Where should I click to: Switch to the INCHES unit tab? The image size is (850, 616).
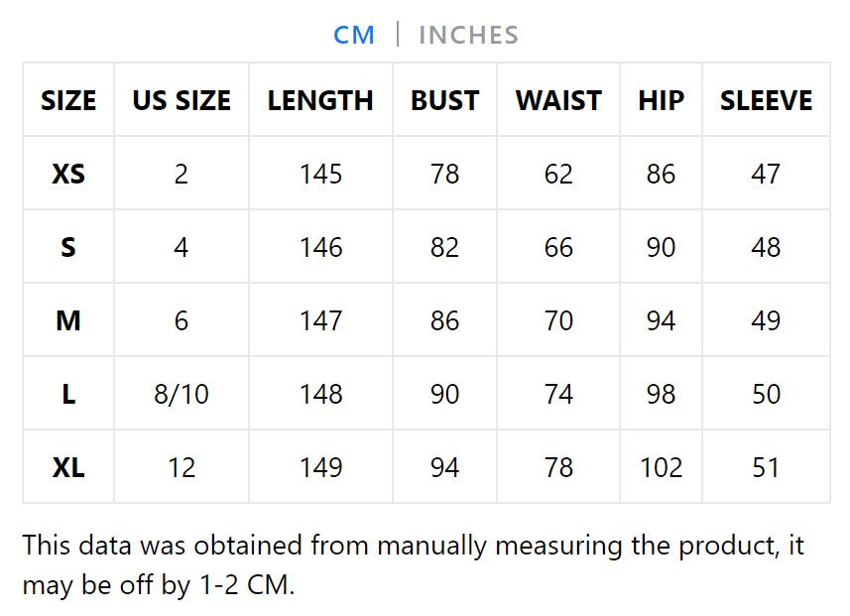point(468,35)
